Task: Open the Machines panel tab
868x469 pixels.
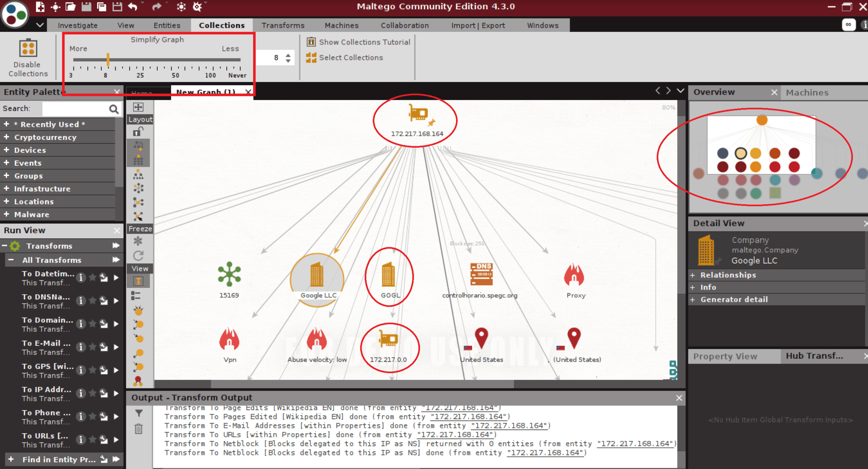Action: 807,92
